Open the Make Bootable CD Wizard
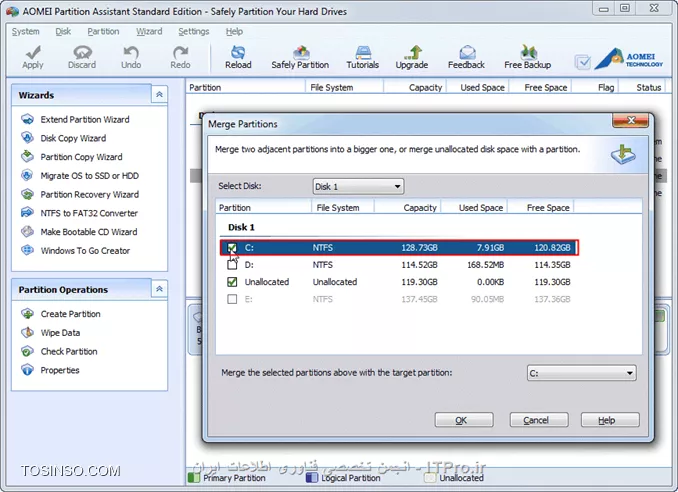Screen dimensions: 678x492 (89, 232)
